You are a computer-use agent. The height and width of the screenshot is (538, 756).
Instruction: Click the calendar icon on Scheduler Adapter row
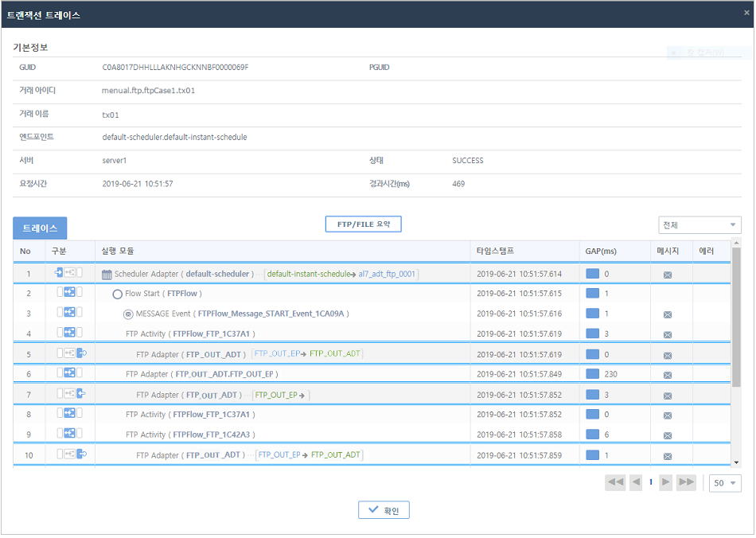(x=106, y=275)
